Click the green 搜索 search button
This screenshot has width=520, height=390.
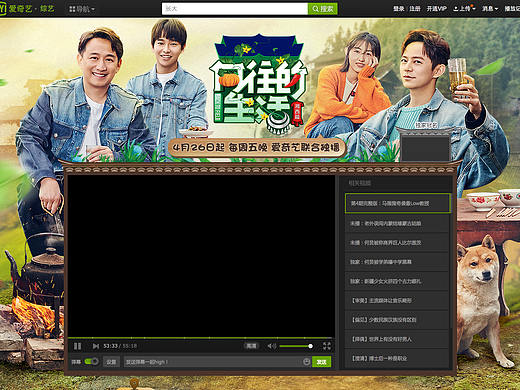coord(323,9)
